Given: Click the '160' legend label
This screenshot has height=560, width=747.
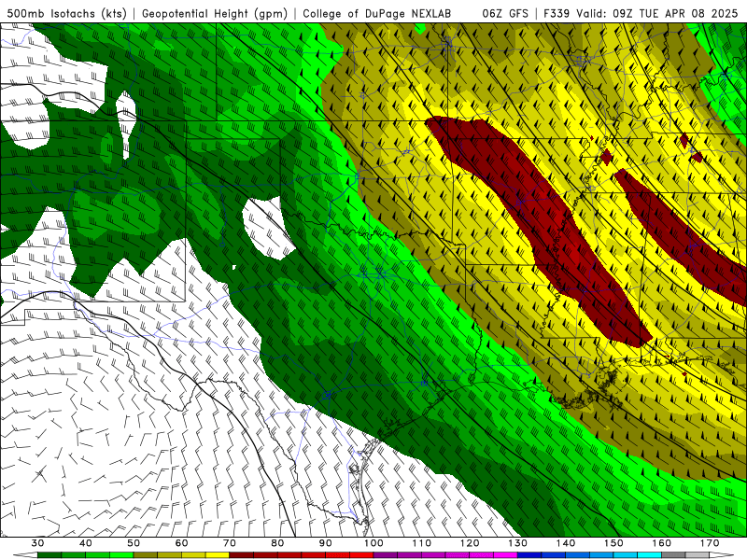Looking at the screenshot, I should tap(662, 543).
